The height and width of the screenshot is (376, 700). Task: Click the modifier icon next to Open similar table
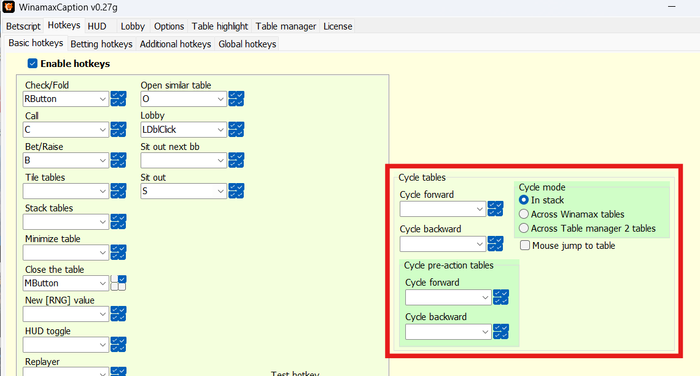point(236,99)
